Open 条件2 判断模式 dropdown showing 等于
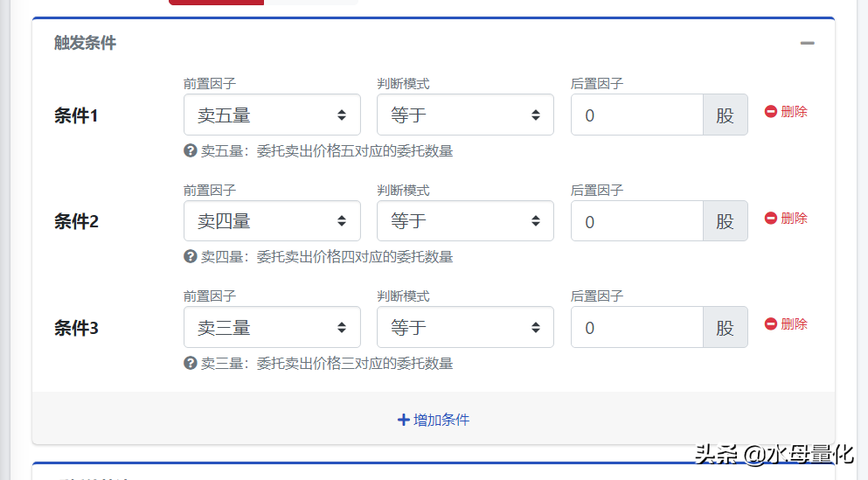Image resolution: width=868 pixels, height=480 pixels. [x=465, y=221]
